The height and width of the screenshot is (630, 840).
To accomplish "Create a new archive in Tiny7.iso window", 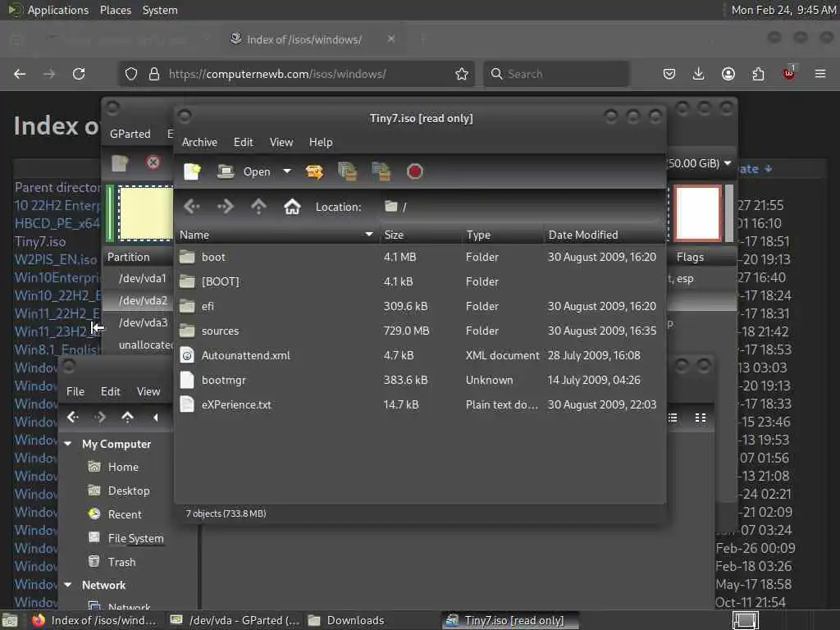I will [x=192, y=171].
